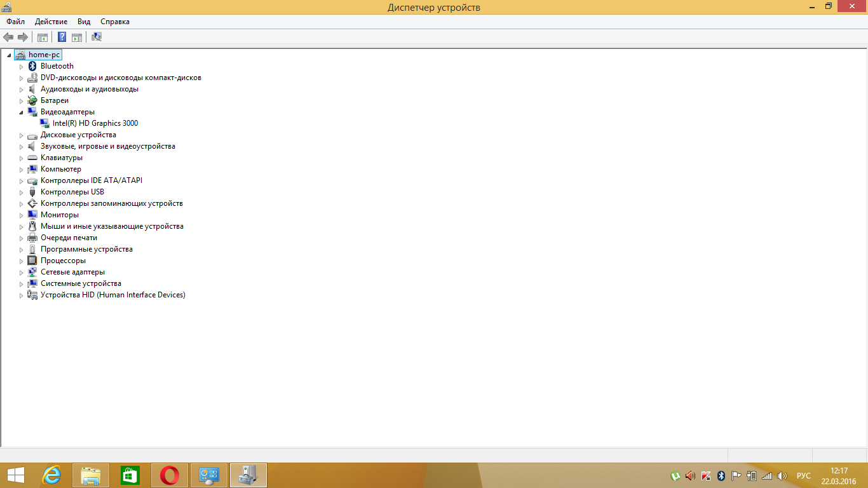This screenshot has width=868, height=488.
Task: Launch Windows Store from the taskbar
Action: [x=130, y=475]
